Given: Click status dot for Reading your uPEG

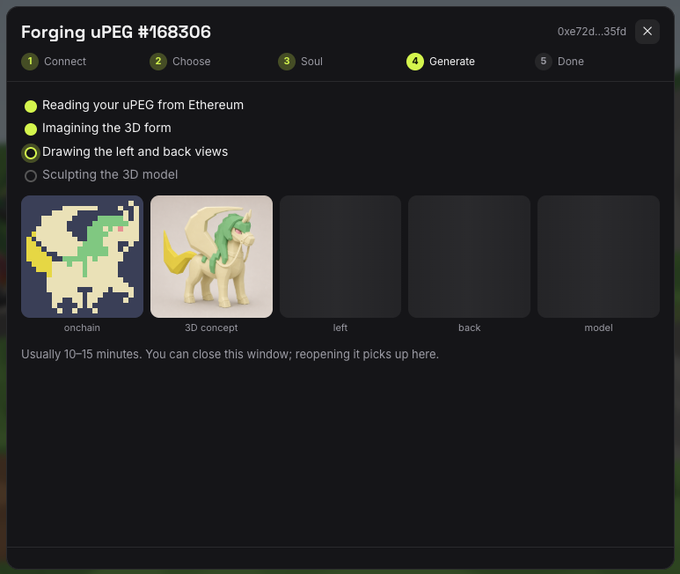Looking at the screenshot, I should pyautogui.click(x=30, y=106).
